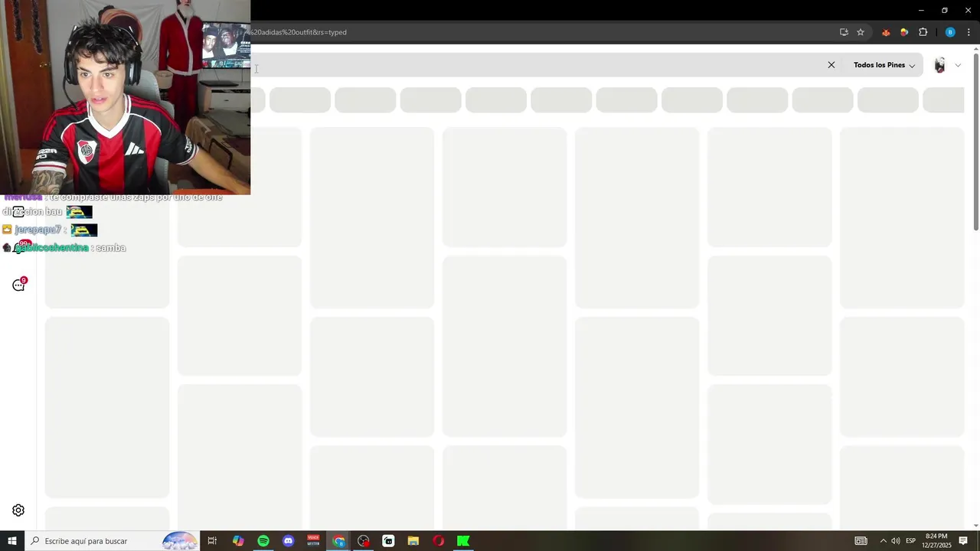The image size is (980, 551).
Task: Click the page vertical scrollbar thumb
Action: (x=976, y=142)
